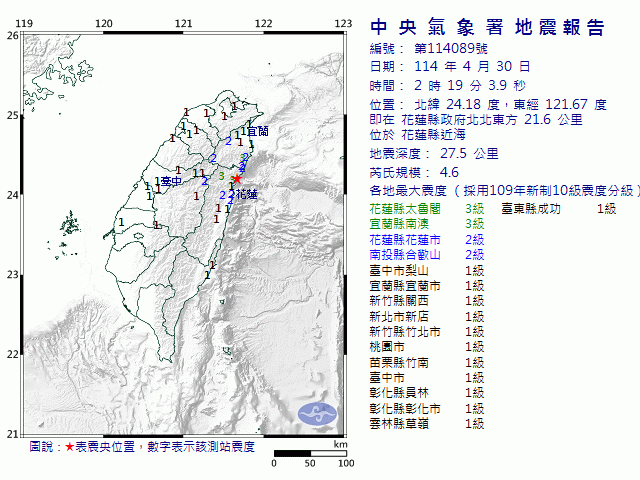Click the 雲林縣草嶺 1級 entry
The image size is (640, 480).
point(427,424)
